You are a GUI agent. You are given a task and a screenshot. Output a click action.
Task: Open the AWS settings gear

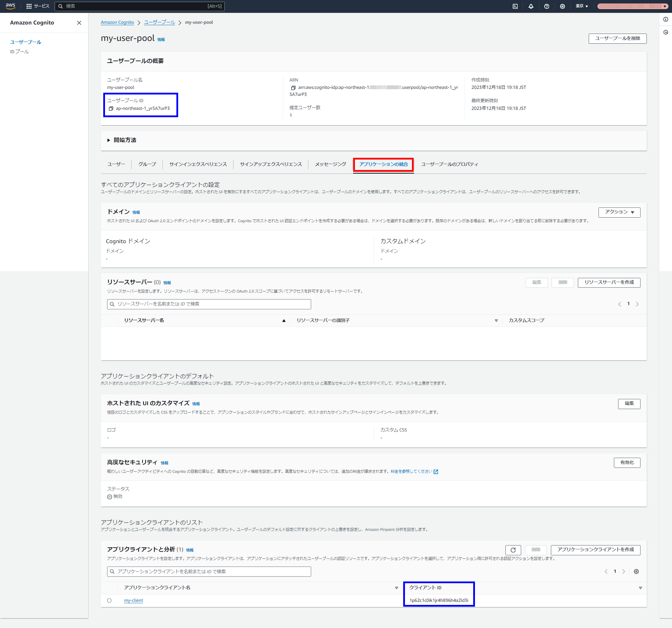tap(562, 6)
